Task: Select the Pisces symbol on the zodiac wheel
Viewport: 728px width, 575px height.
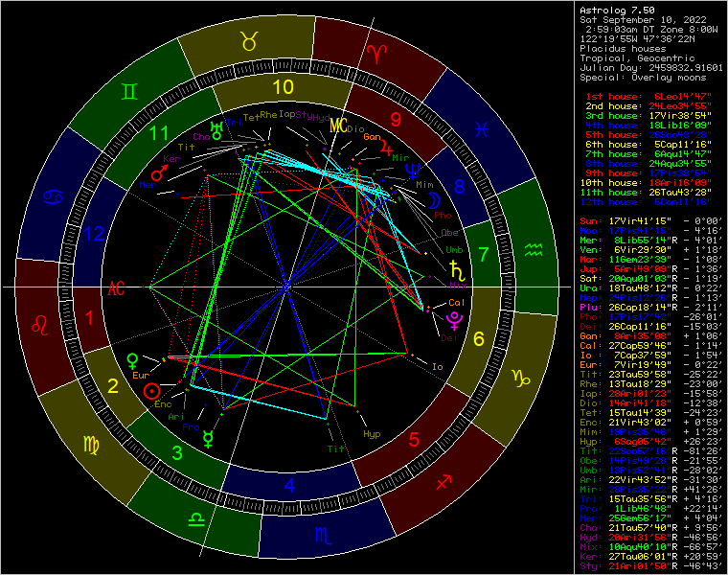Action: (486, 126)
